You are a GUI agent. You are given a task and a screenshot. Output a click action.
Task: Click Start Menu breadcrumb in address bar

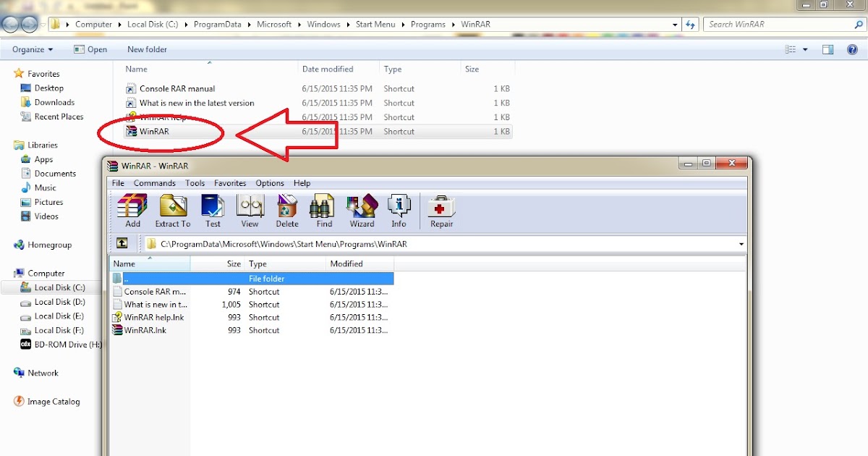click(375, 24)
